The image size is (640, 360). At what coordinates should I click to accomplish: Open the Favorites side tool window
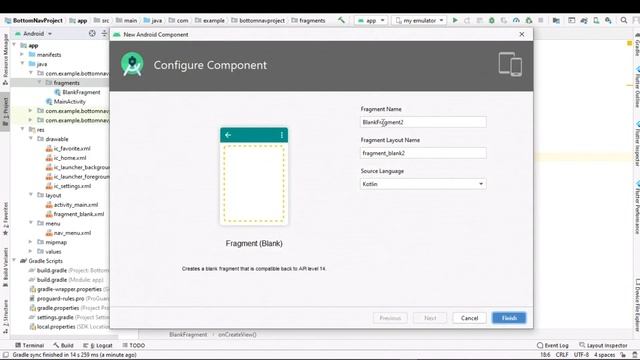(5, 219)
